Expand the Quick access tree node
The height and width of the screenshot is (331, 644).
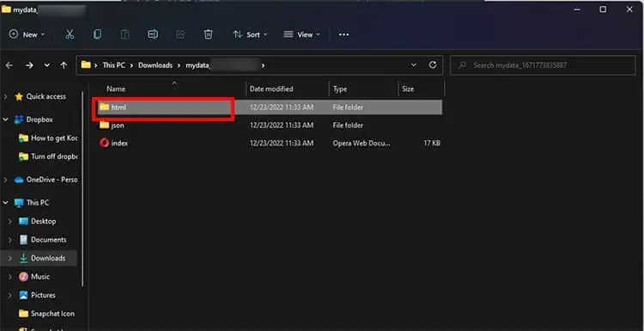coord(5,96)
